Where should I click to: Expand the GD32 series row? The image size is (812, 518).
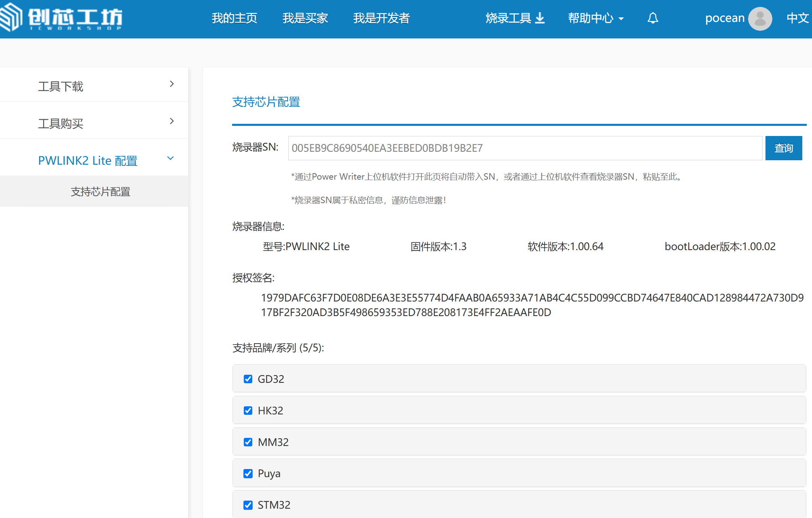click(x=519, y=378)
